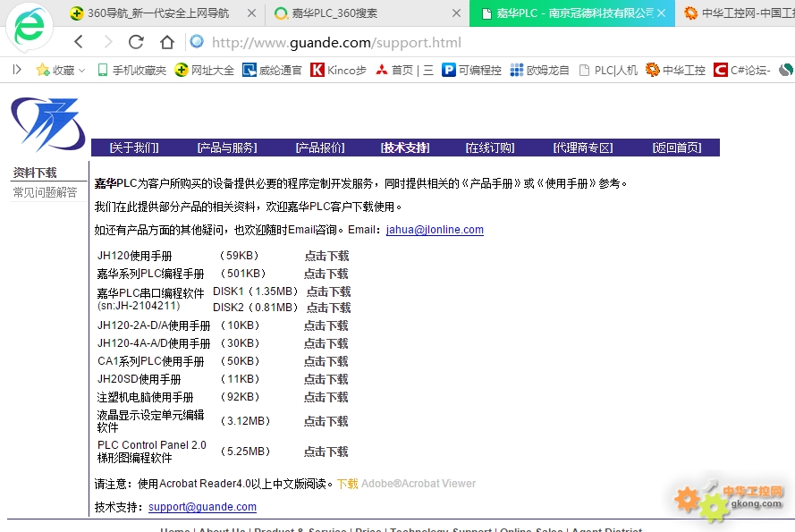The height and width of the screenshot is (532, 795).
Task: Download JH120使用手册 (59KB)
Action: 326,256
